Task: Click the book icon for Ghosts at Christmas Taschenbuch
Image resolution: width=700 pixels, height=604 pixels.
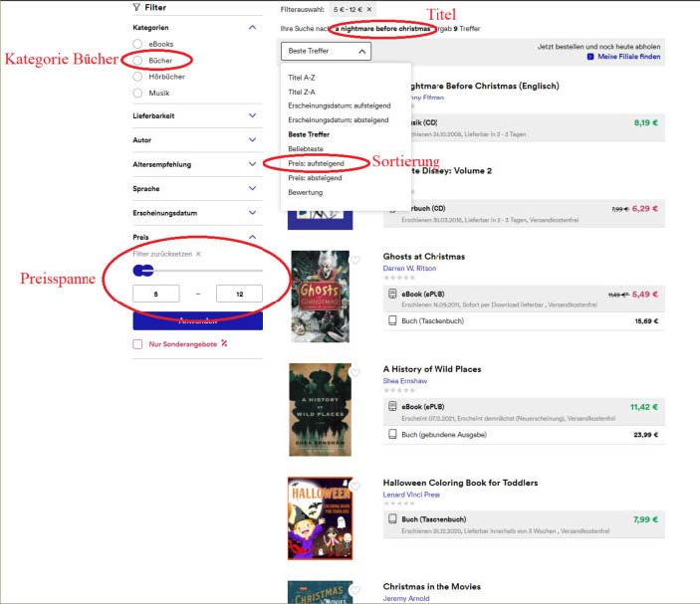Action: 392,321
